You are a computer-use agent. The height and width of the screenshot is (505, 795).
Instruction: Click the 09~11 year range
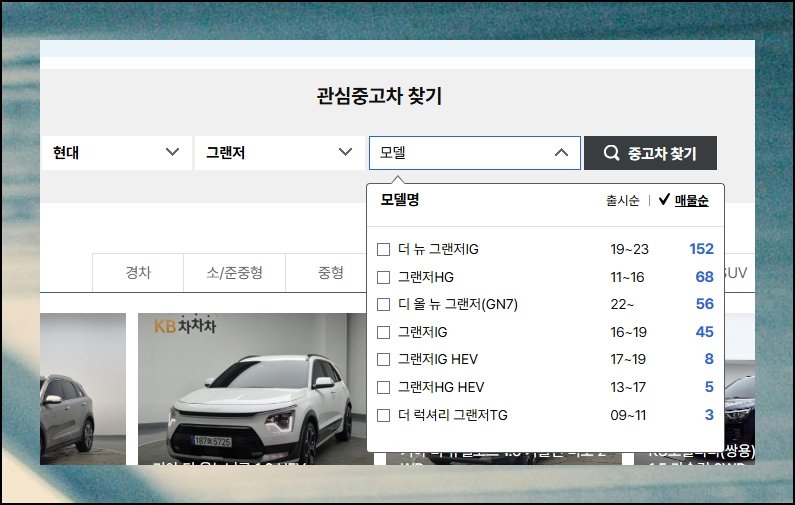coord(628,415)
